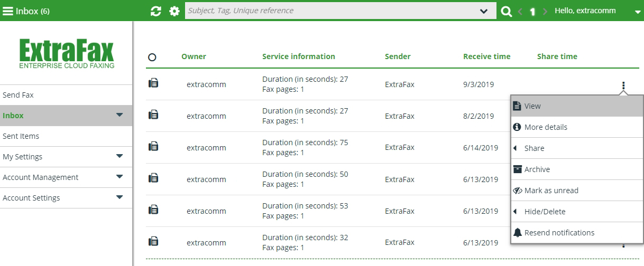
Task: Click page number 1 in the pager
Action: pyautogui.click(x=532, y=12)
